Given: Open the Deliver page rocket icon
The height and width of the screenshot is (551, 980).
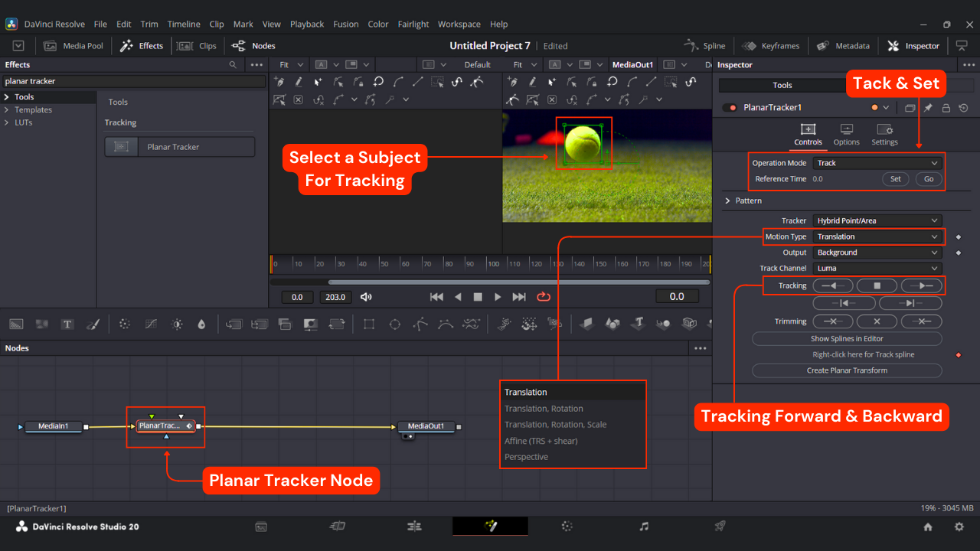Looking at the screenshot, I should (x=720, y=527).
